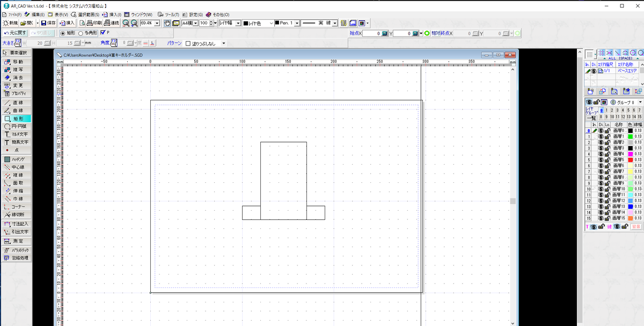Click the blue color swatch of 画層13
Viewport: 644px width, 326px height.
coord(631,206)
